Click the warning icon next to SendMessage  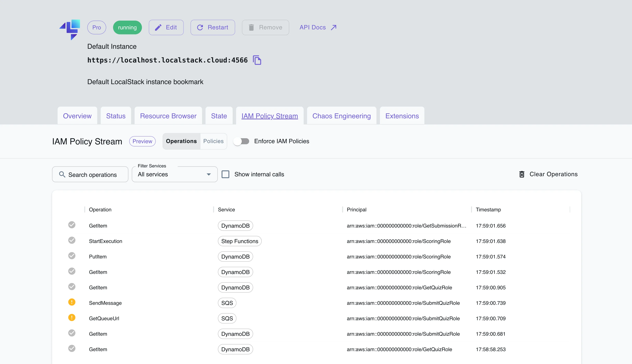pyautogui.click(x=72, y=302)
